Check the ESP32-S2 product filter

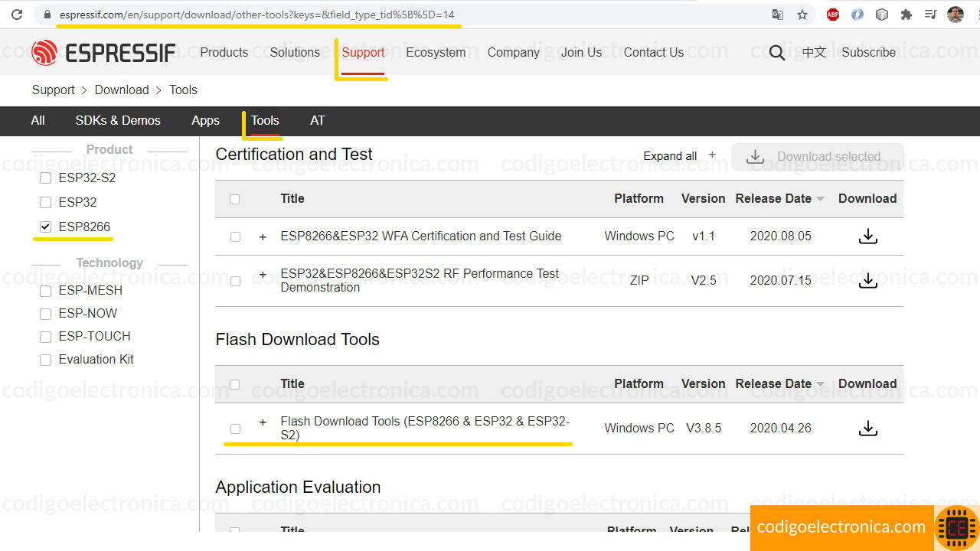[x=45, y=178]
